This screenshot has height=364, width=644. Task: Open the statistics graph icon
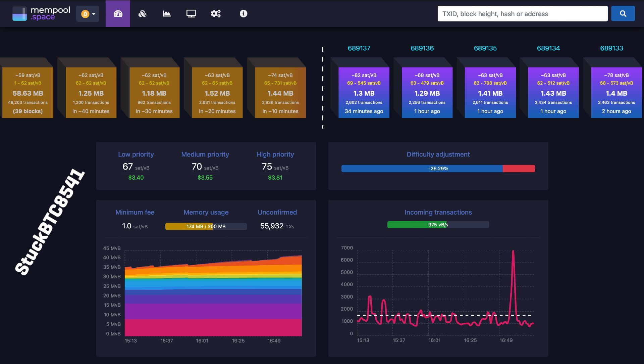point(167,13)
